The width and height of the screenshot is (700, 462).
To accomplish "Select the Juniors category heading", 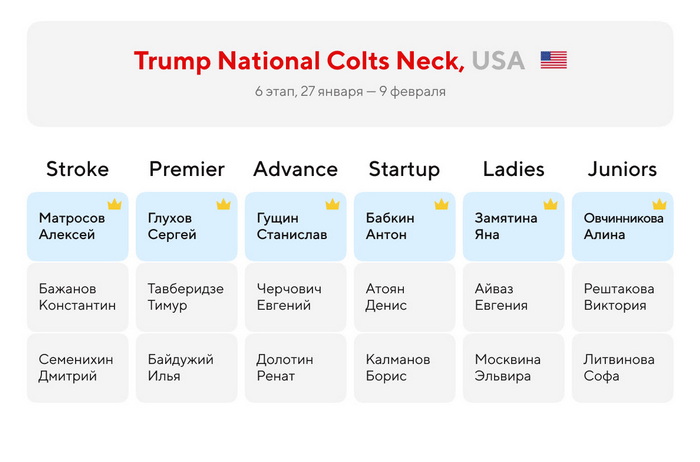I will point(622,169).
